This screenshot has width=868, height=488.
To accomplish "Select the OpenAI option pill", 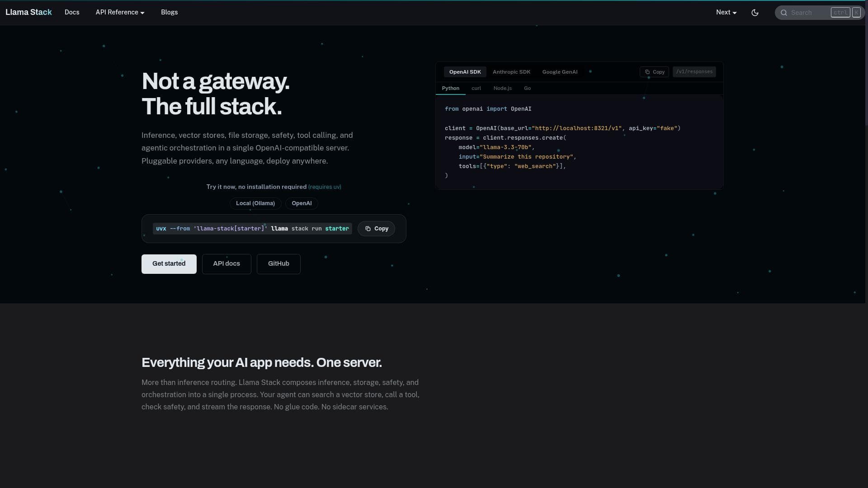I will tap(302, 203).
